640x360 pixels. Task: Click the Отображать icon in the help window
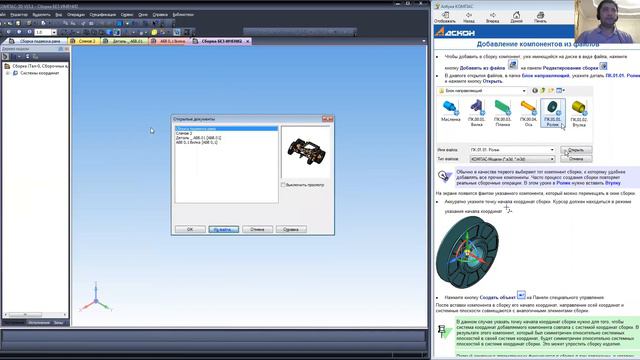(445, 17)
